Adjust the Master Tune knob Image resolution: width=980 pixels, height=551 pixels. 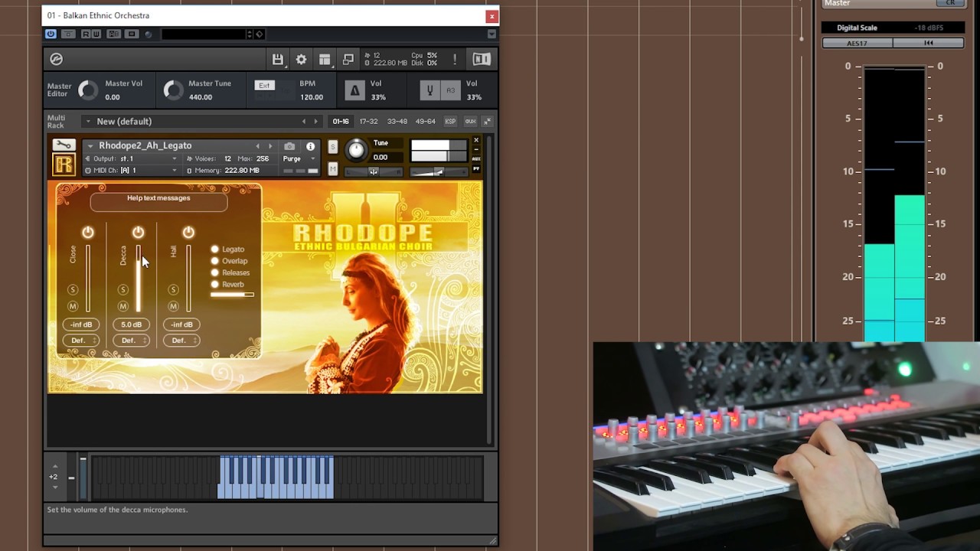(174, 90)
